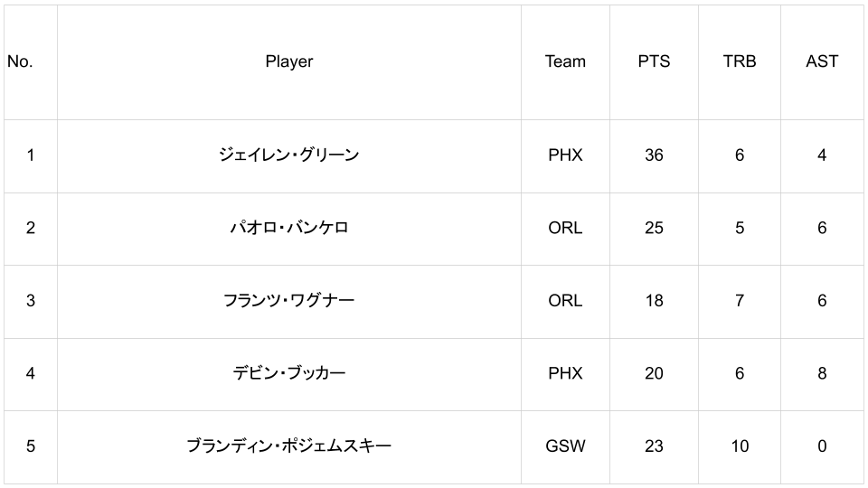Select row number 4 cell
Image resolution: width=868 pixels, height=488 pixels.
(31, 373)
